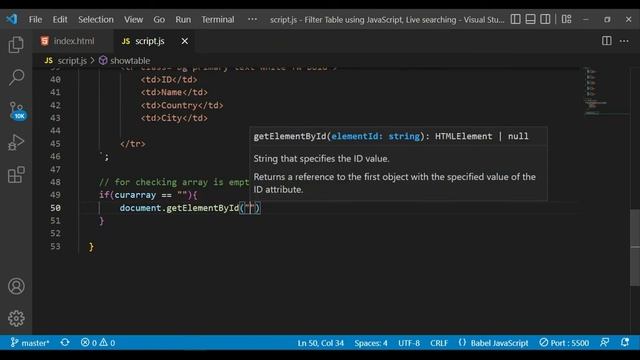Viewport: 640px width, 360px height.
Task: Open the Run and Debug view
Action: (16, 142)
